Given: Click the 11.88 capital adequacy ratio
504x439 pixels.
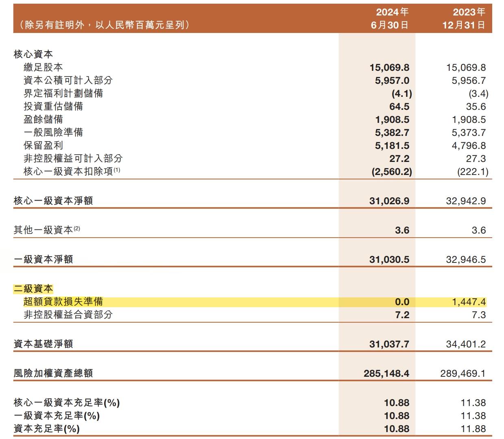Looking at the screenshot, I should [473, 429].
